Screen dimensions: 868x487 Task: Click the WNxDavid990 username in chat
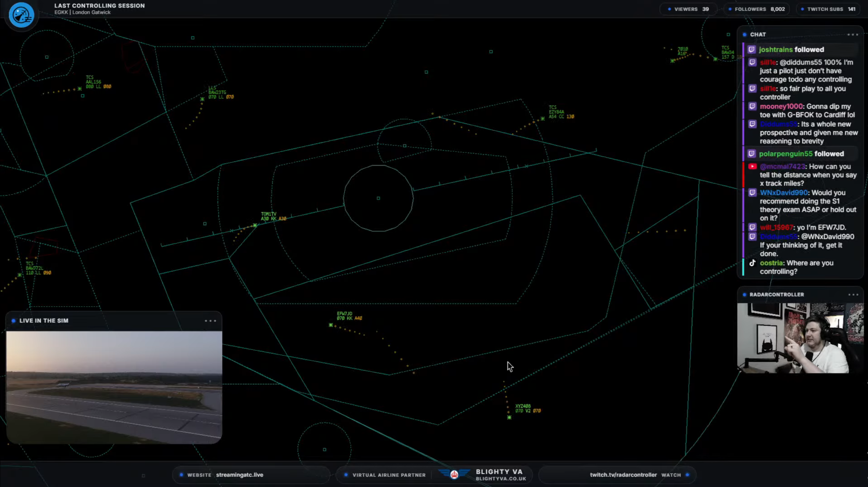pos(784,192)
